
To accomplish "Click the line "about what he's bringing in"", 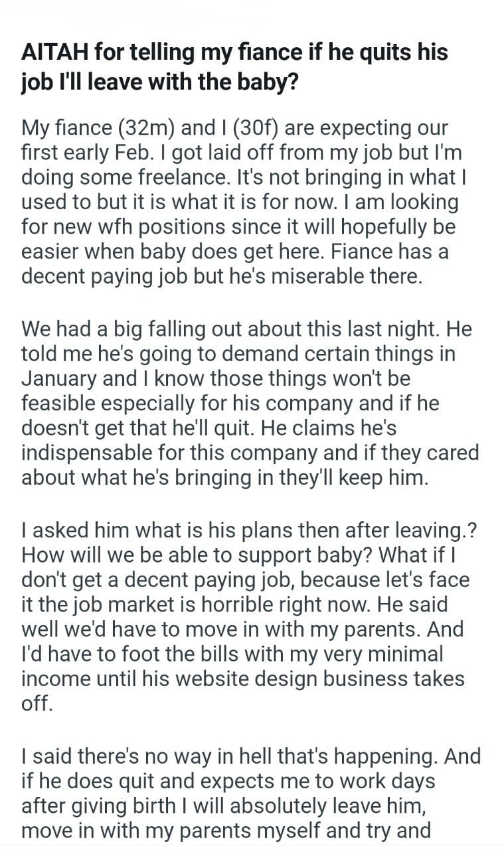I will point(226,477).
